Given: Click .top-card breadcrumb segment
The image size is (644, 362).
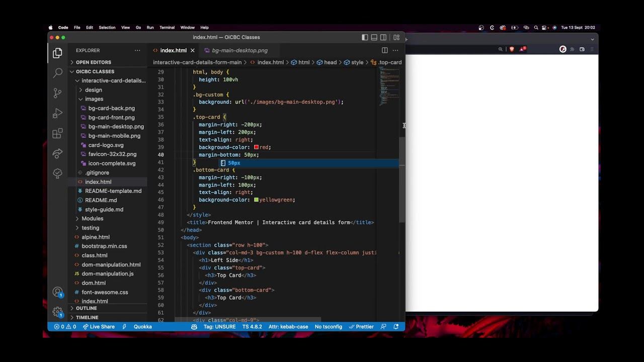Looking at the screenshot, I should click(x=386, y=62).
